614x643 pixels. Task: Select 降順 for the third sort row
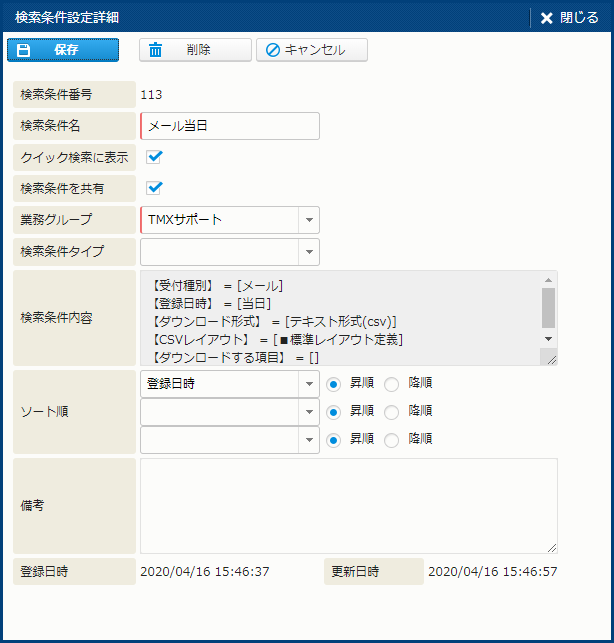point(392,440)
